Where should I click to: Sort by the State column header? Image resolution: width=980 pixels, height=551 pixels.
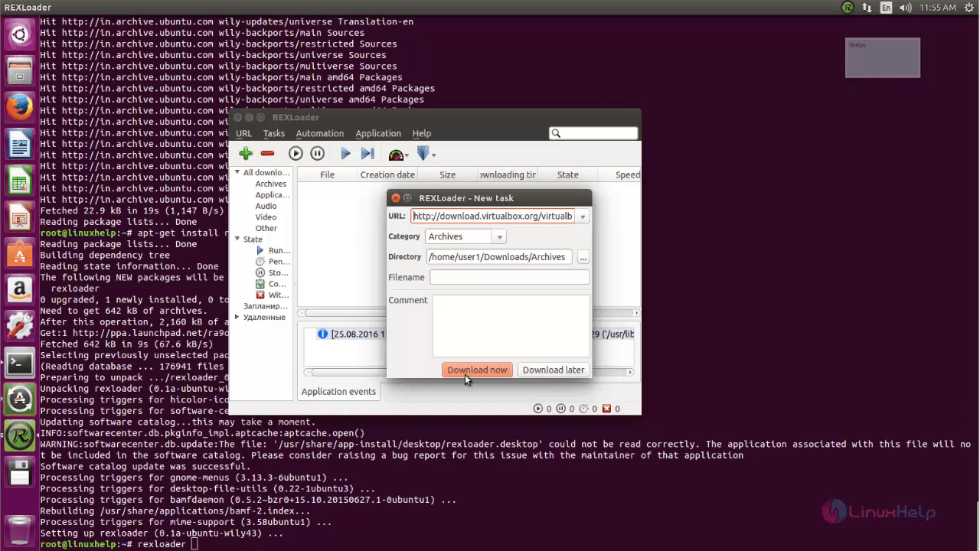[568, 174]
